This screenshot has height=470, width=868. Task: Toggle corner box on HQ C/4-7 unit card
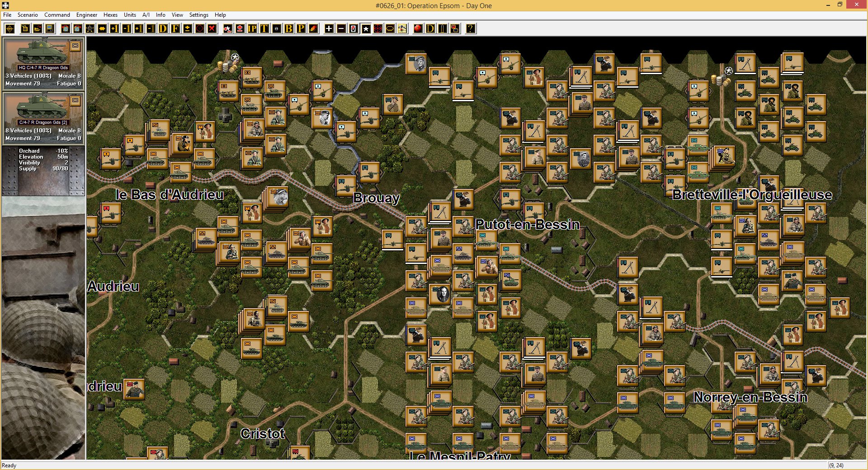point(75,46)
